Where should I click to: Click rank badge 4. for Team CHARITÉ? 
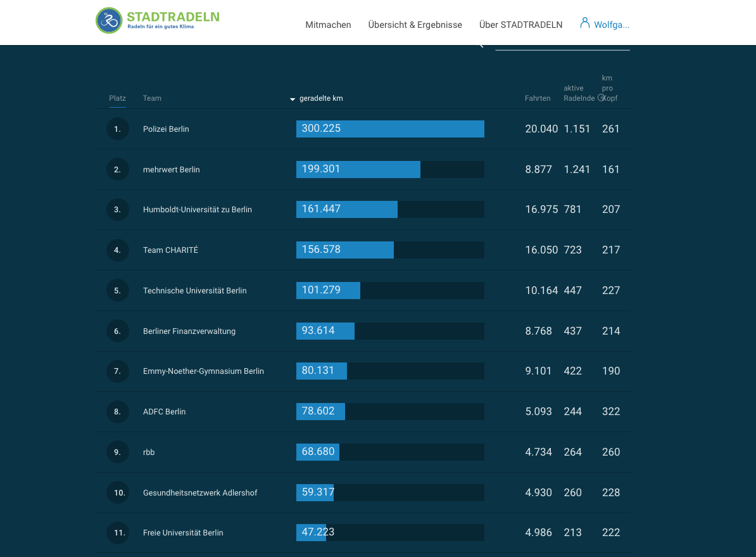[118, 250]
